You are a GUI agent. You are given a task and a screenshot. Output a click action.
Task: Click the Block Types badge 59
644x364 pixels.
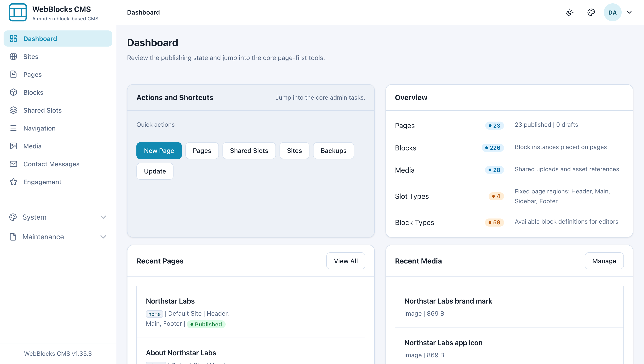pos(494,222)
